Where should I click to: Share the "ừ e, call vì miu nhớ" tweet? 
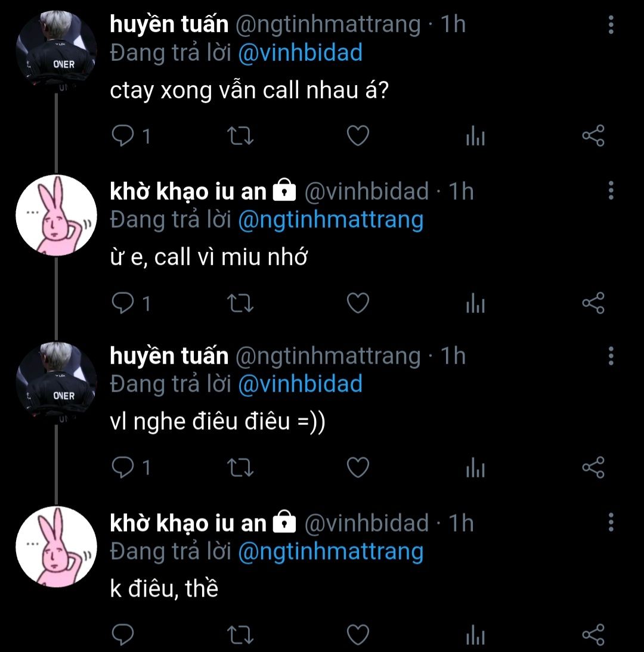(593, 303)
